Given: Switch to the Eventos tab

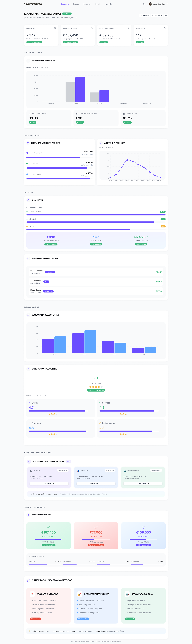Looking at the screenshot, I should pos(76,4).
